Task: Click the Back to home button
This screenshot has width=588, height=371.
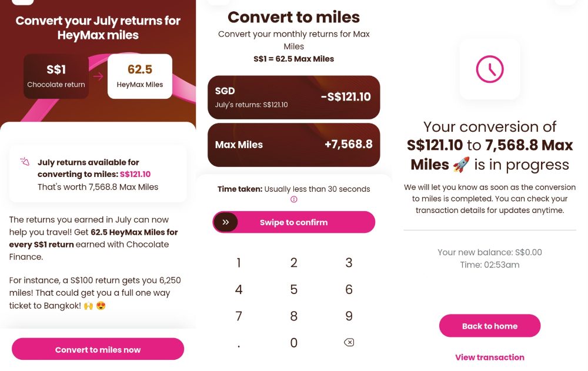Action: pyautogui.click(x=489, y=326)
